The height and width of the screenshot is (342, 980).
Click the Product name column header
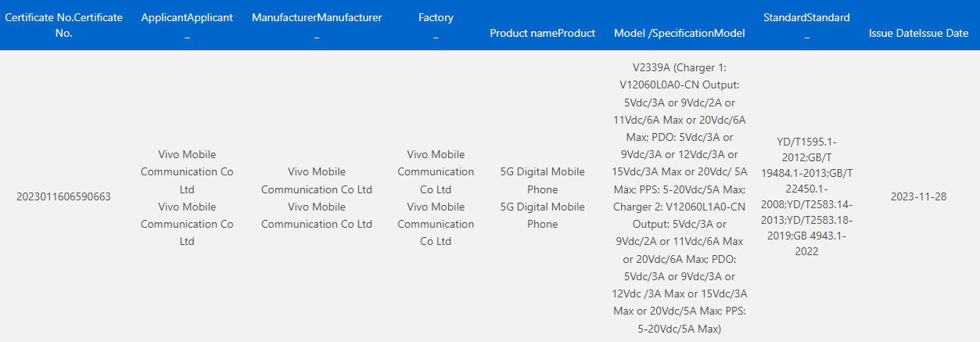click(542, 33)
